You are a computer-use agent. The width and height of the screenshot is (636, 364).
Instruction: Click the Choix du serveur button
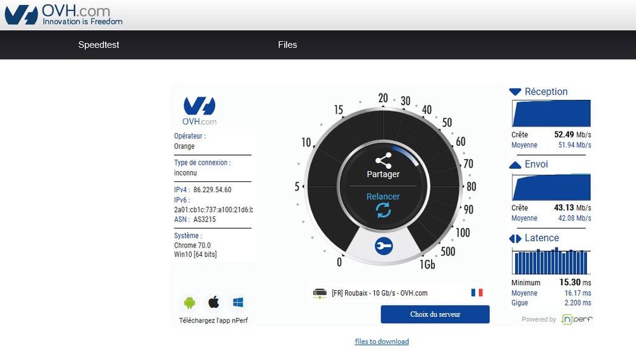(x=435, y=314)
